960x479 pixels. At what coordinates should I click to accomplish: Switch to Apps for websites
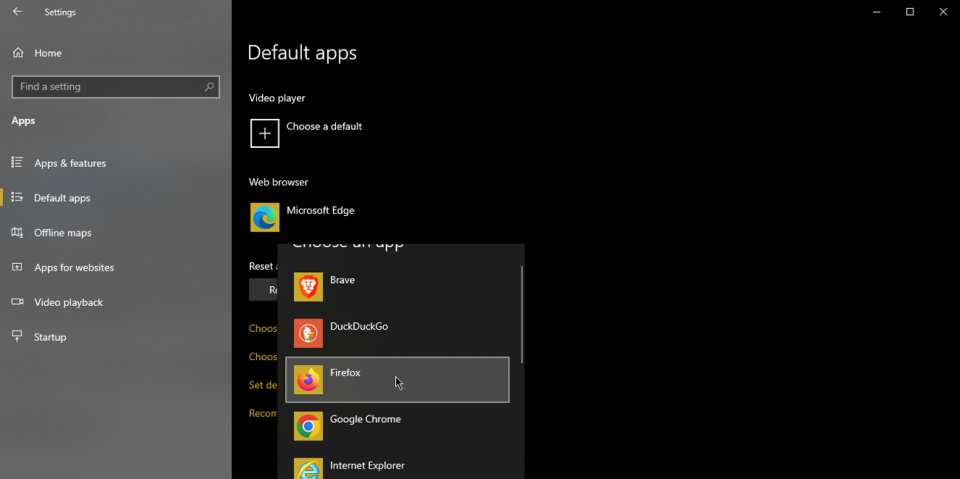click(74, 268)
